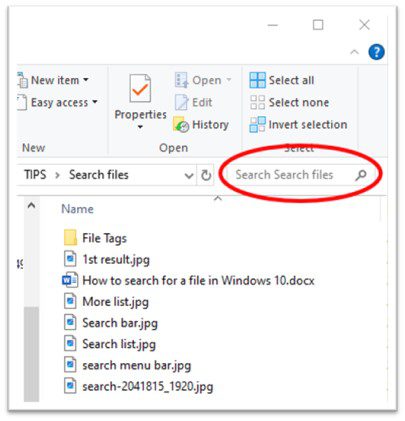
Task: Click the 1st result.jpg file icon
Action: pos(70,259)
